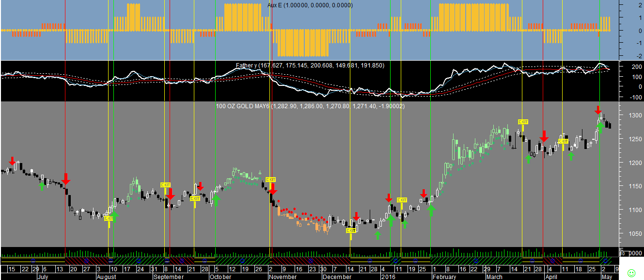The image size is (644, 280).
Task: Click the May label on the date axis
Action: point(606,277)
